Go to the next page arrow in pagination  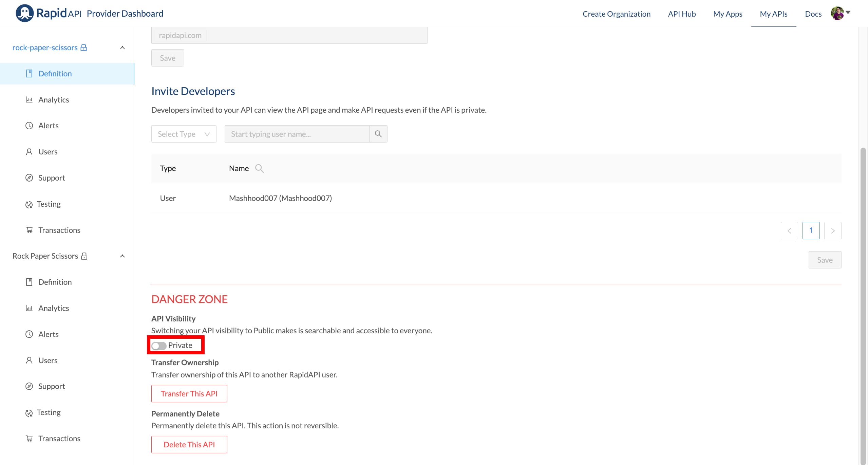coord(833,230)
